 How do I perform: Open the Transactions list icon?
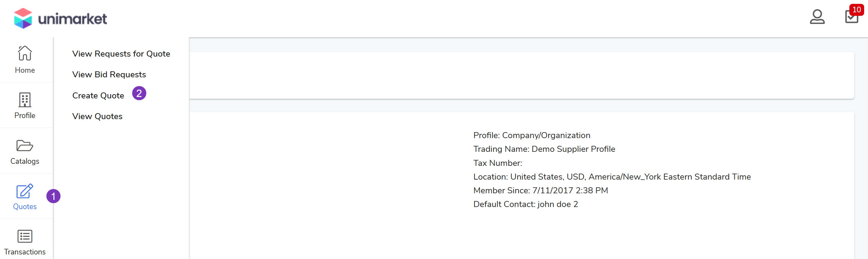click(25, 236)
